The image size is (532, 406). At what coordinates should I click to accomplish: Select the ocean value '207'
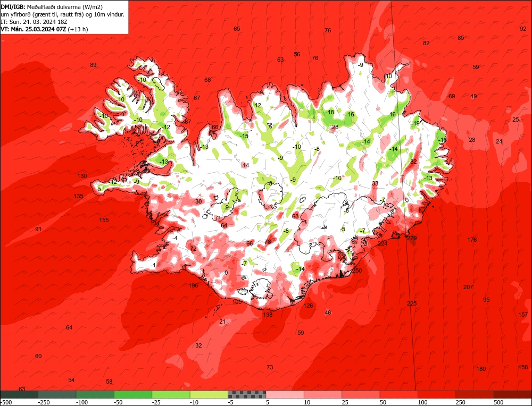coord(468,287)
